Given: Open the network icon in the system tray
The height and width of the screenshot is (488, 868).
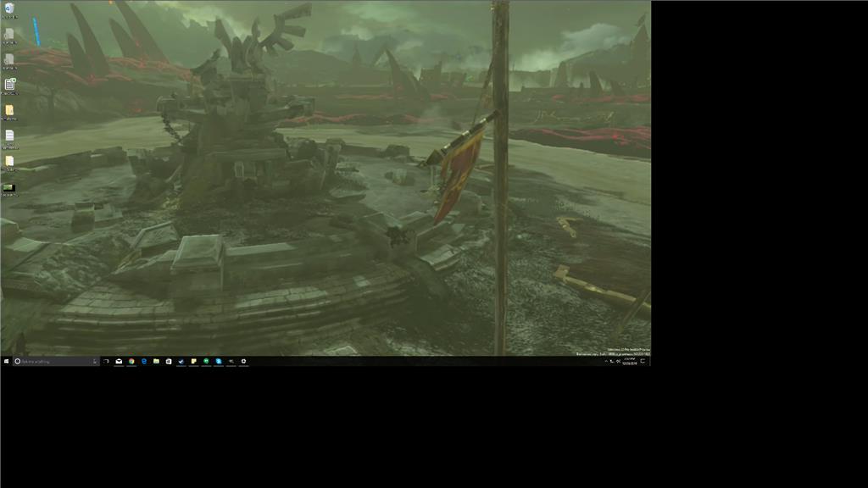Looking at the screenshot, I should 612,361.
